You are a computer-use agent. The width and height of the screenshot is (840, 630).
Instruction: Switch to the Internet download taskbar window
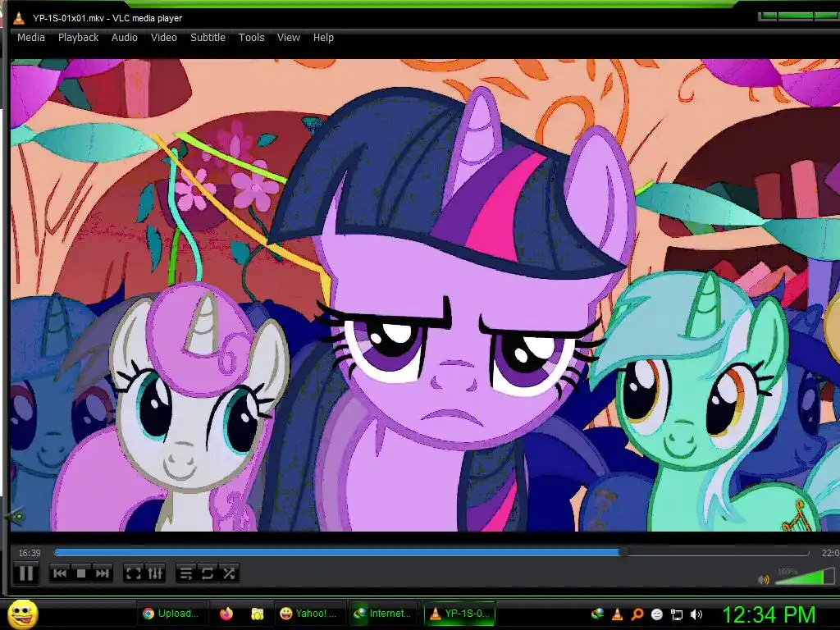tap(382, 614)
